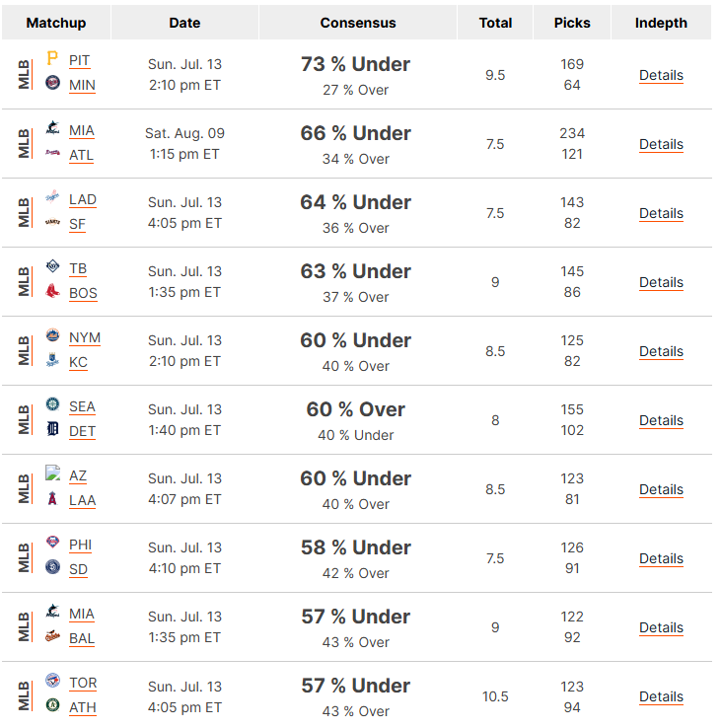Open Details for PIT vs MIN

coord(661,75)
